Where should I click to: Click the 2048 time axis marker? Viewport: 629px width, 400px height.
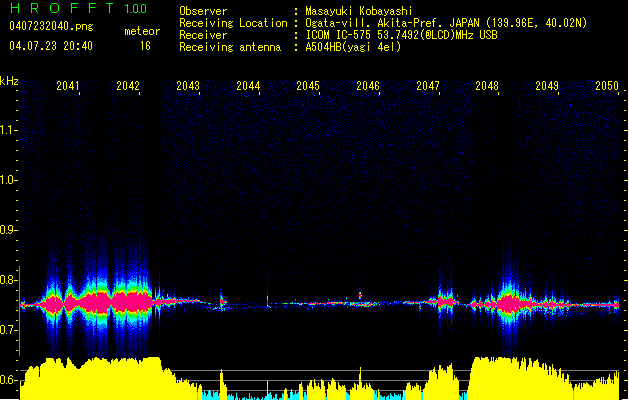pyautogui.click(x=487, y=86)
